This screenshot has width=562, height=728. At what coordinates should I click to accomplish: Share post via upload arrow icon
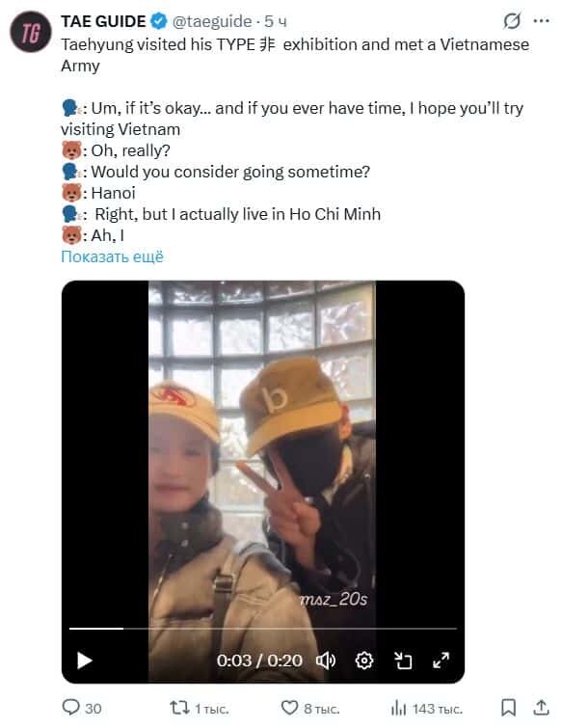click(x=541, y=708)
